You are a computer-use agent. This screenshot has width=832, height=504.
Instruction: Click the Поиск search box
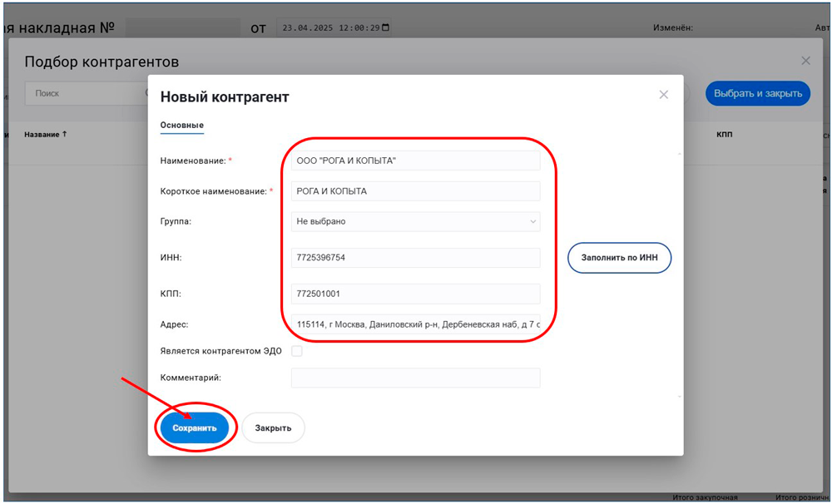pos(83,93)
